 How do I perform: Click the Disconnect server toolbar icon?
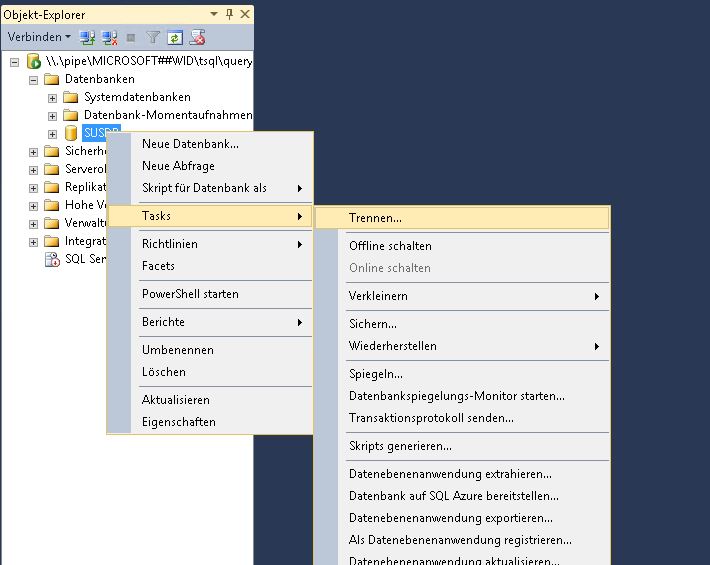click(110, 38)
